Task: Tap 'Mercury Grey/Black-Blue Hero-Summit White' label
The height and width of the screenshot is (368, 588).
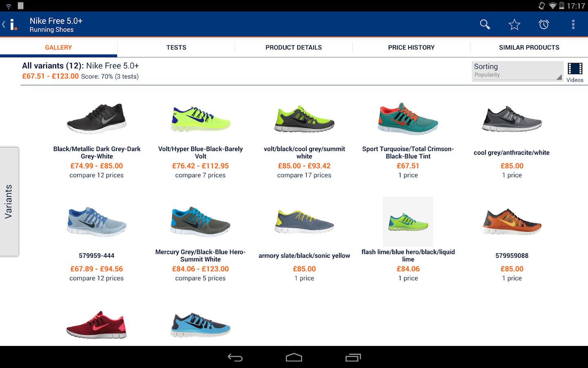Action: click(200, 256)
